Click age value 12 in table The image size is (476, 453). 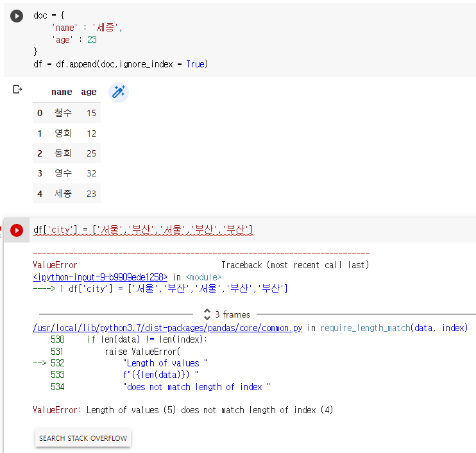tap(91, 133)
